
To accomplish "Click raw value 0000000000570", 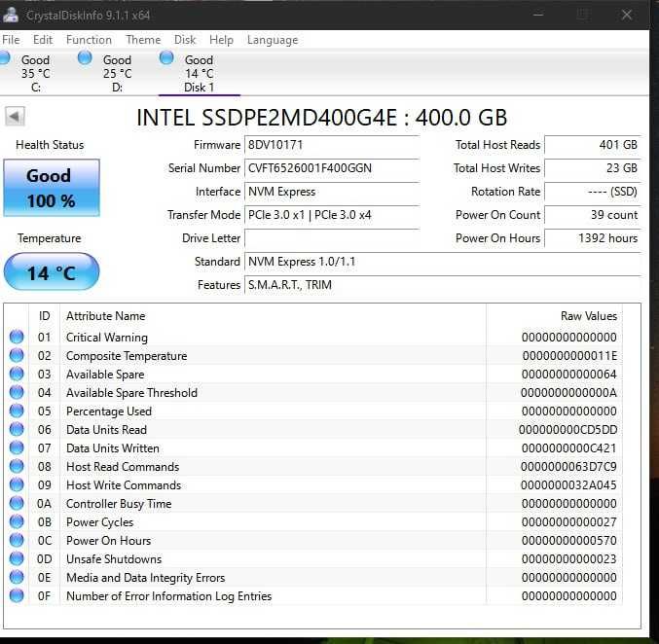I will pyautogui.click(x=569, y=541).
